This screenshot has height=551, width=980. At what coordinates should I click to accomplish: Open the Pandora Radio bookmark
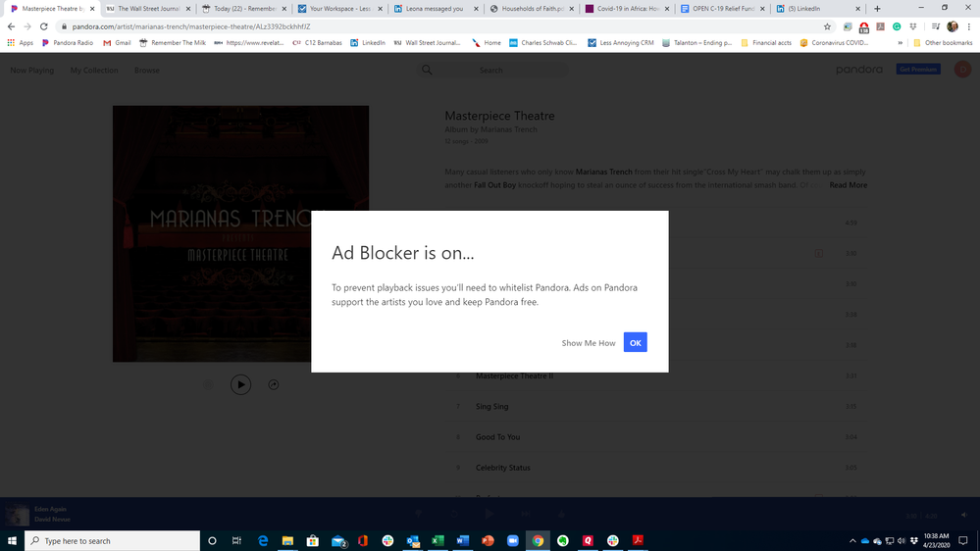(68, 43)
